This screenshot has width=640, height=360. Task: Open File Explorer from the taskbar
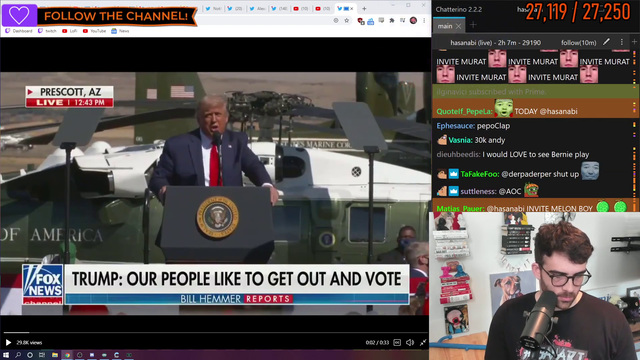[x=55, y=355]
